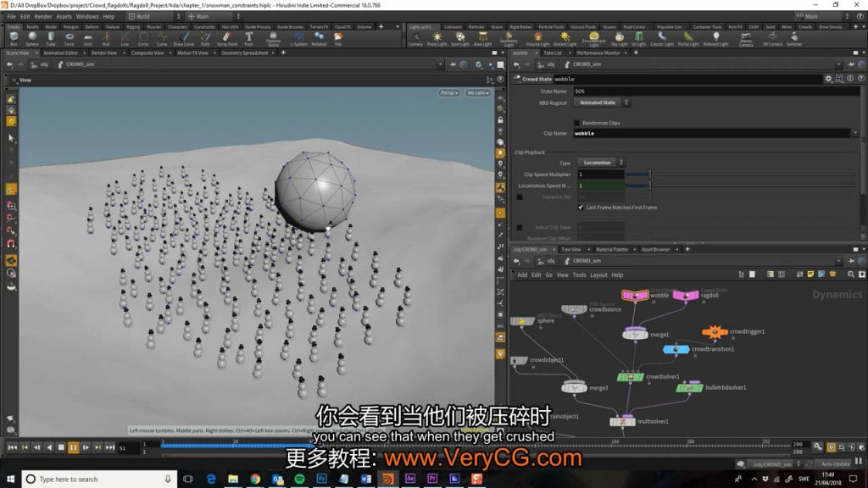Toggle the Randomize Clips checkbox
Screen dimensions: 868x488
click(576, 123)
